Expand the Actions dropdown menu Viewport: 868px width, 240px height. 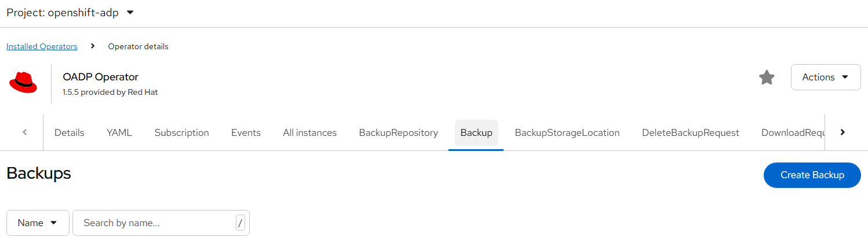coord(825,77)
